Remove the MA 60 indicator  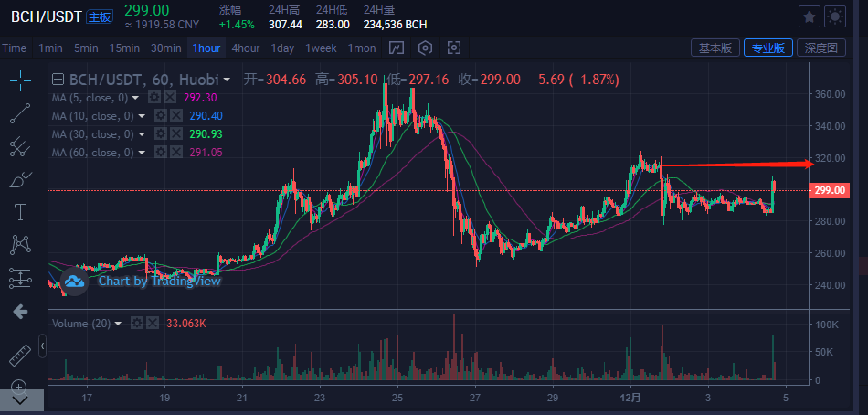(176, 153)
